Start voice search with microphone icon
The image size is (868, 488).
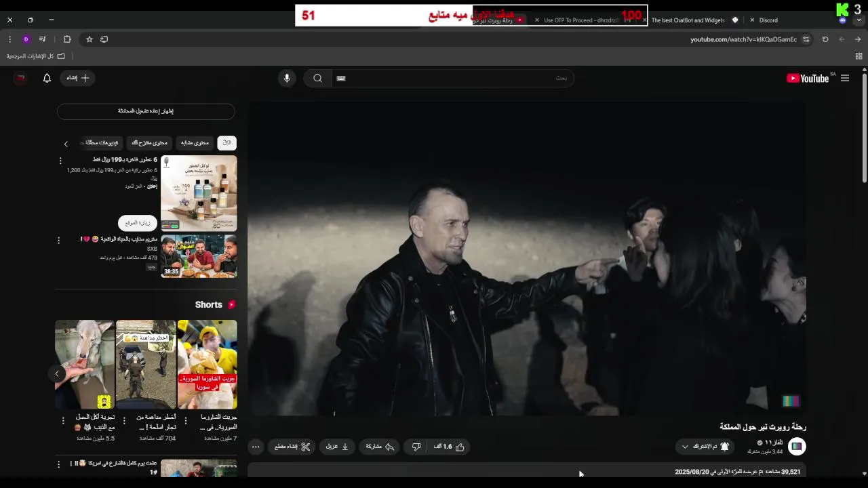point(287,78)
